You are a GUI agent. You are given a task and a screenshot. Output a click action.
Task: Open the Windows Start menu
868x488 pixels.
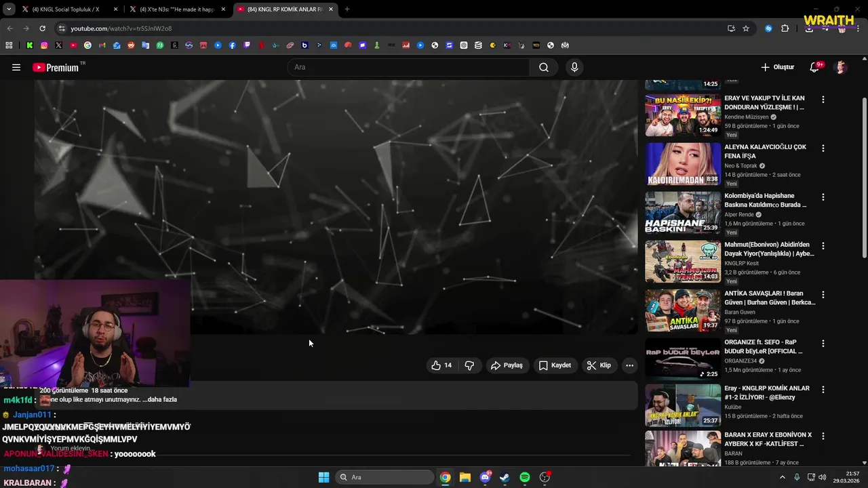[x=323, y=477]
